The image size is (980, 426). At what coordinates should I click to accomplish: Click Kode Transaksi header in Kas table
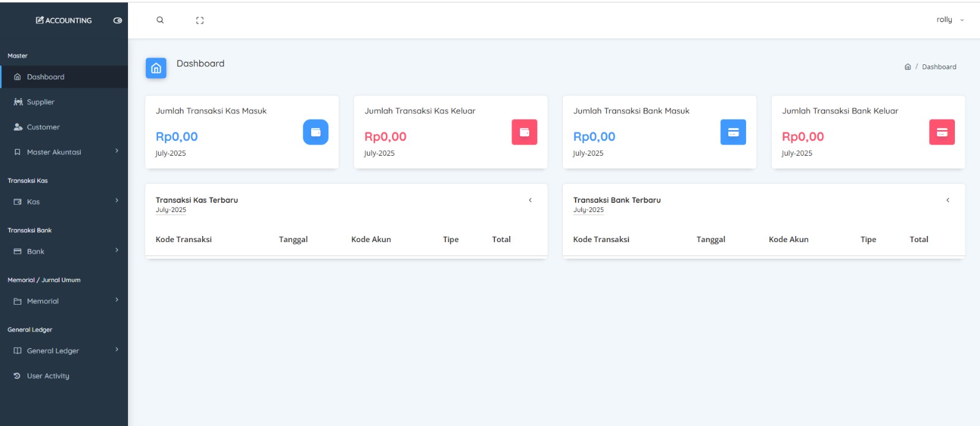tap(184, 239)
